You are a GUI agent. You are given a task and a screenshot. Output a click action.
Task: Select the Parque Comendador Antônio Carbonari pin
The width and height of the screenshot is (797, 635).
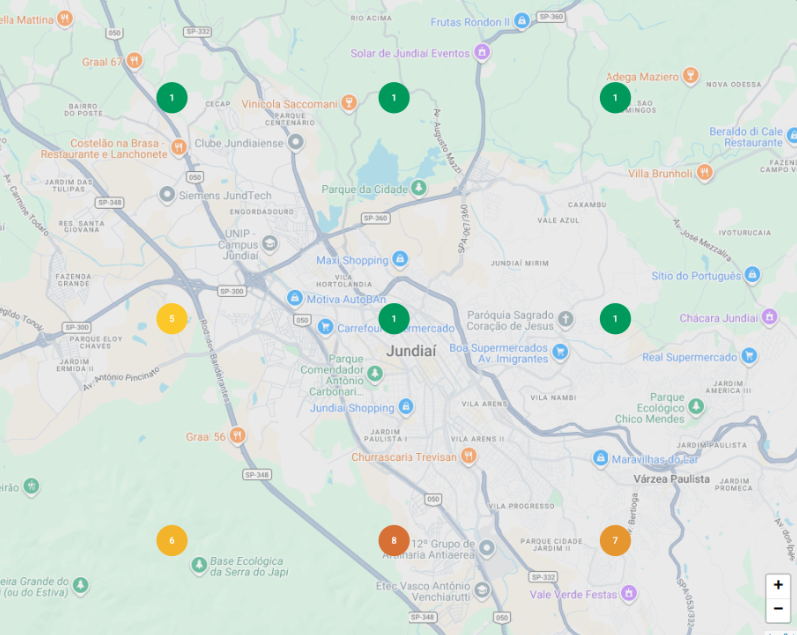375,374
